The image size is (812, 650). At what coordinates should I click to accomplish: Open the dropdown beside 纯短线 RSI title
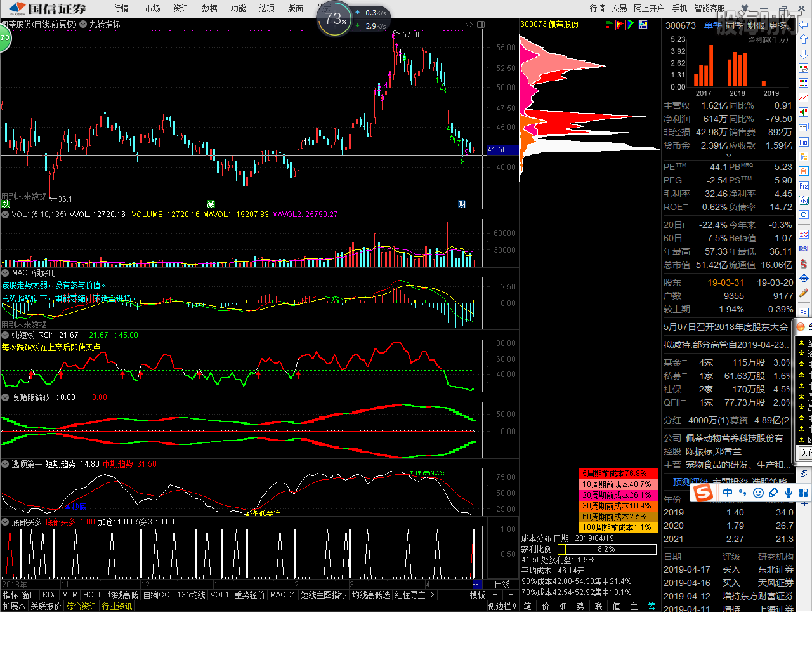coord(5,335)
